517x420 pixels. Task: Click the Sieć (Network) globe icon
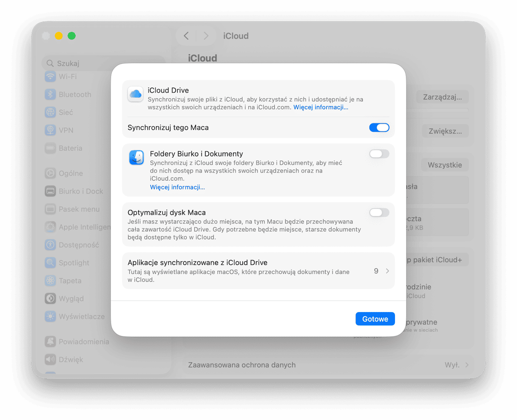[x=50, y=112]
